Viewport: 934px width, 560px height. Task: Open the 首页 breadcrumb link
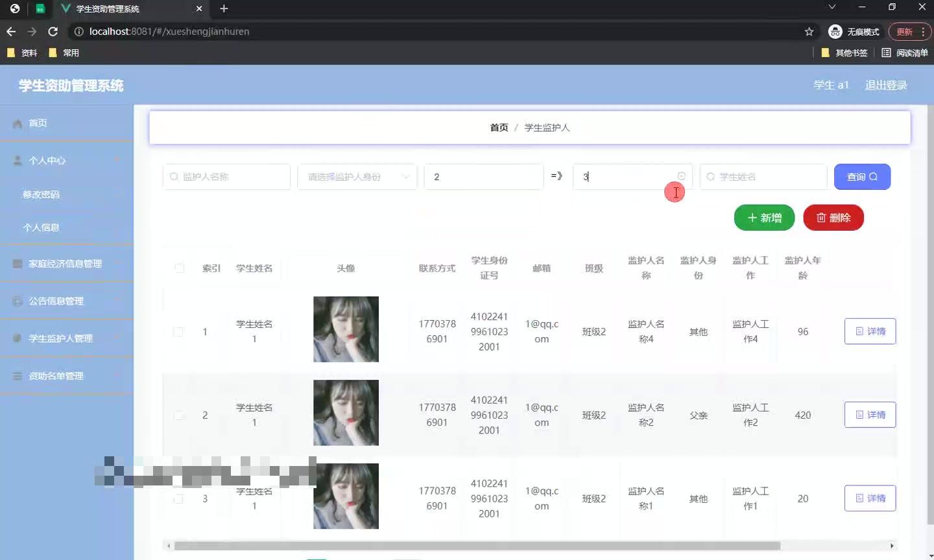499,127
